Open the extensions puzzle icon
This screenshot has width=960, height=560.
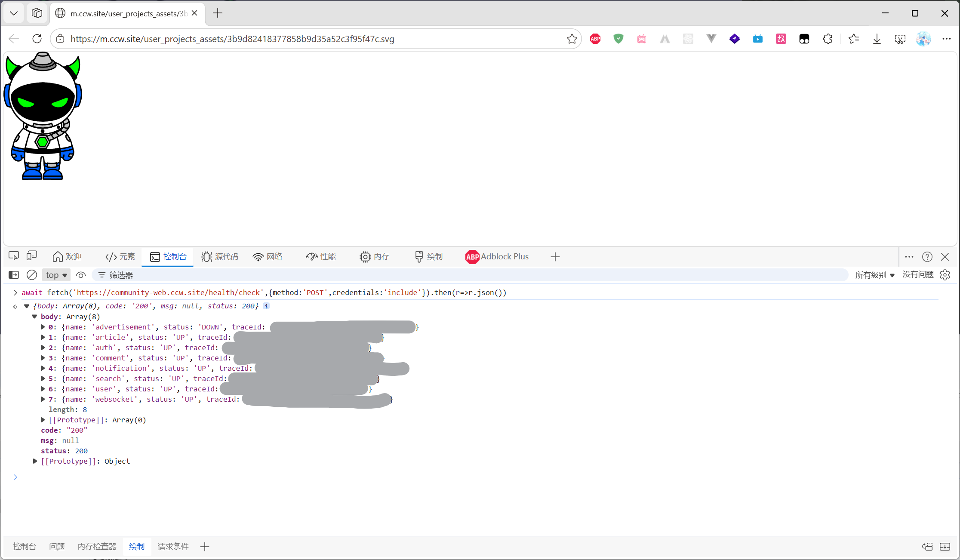click(x=828, y=39)
